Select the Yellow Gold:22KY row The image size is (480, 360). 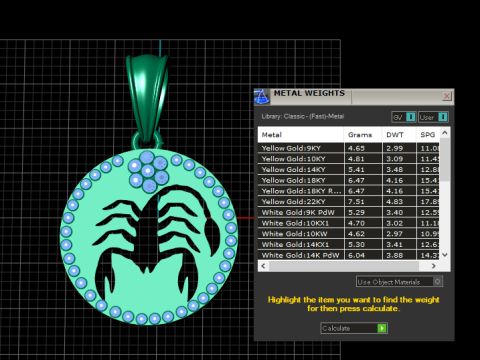[x=349, y=201]
